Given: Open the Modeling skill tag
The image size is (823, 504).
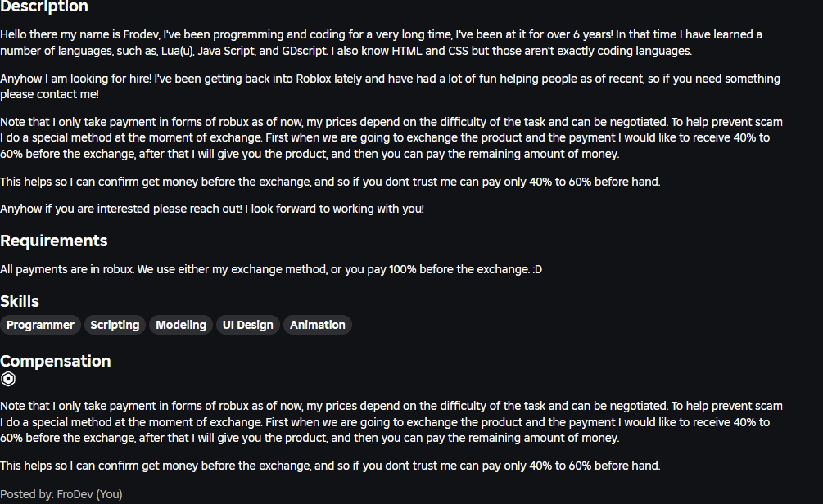Looking at the screenshot, I should (x=181, y=325).
